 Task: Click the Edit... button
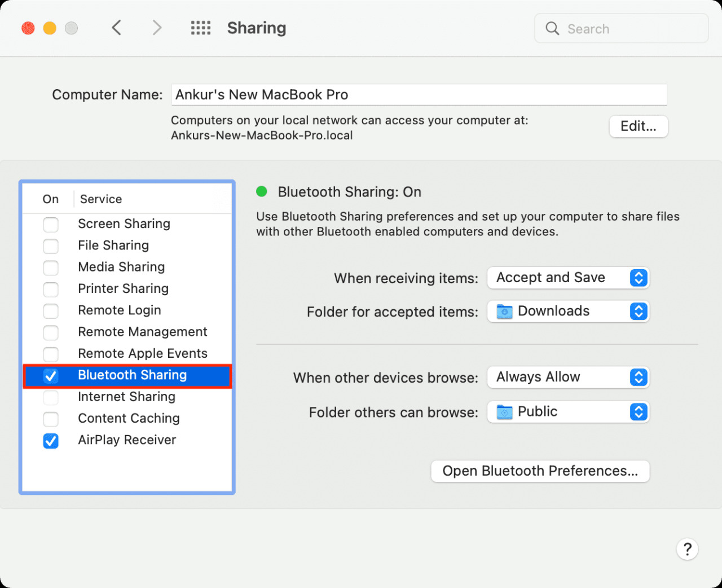[638, 126]
